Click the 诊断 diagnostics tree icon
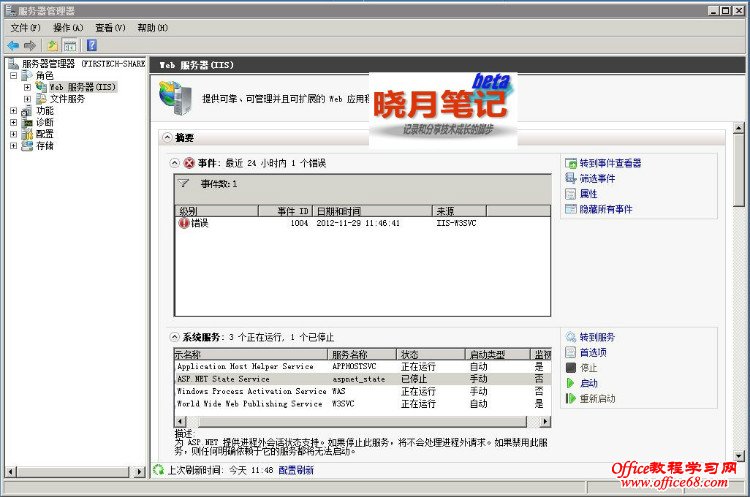The width and height of the screenshot is (750, 497). (28, 122)
